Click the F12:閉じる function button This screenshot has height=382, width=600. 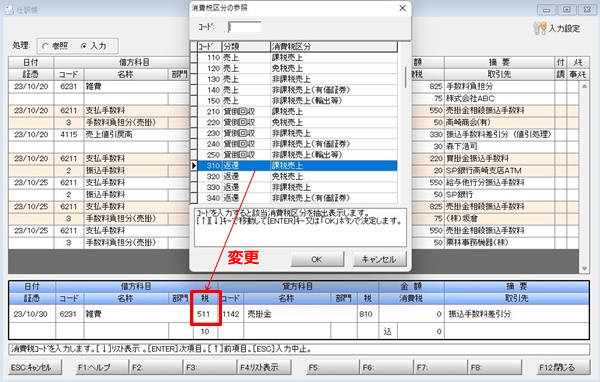point(563,367)
